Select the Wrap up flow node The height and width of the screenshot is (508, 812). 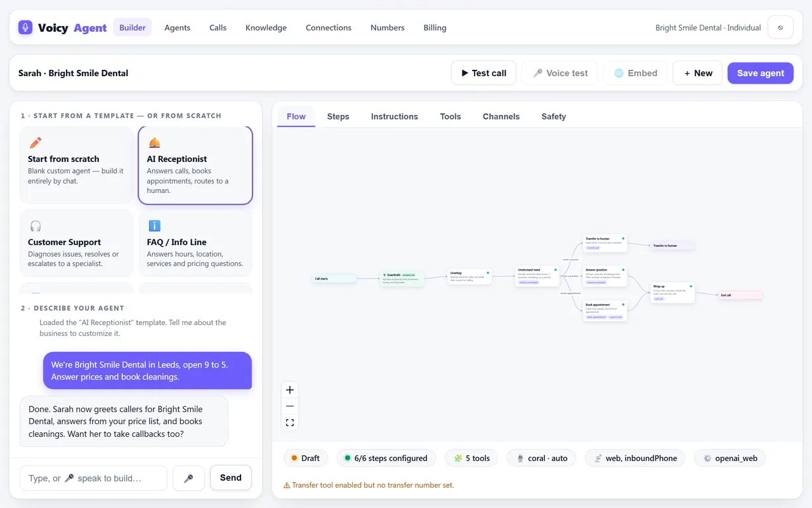tap(672, 293)
